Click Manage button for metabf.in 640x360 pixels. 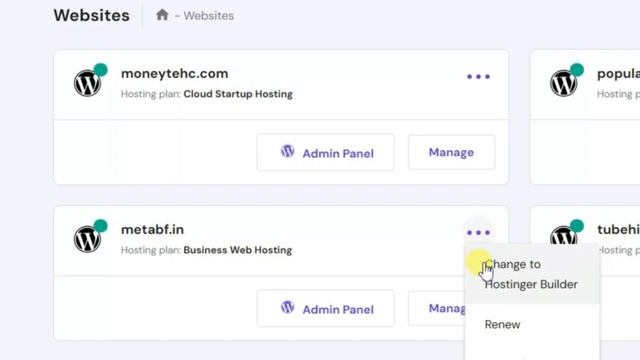436,308
